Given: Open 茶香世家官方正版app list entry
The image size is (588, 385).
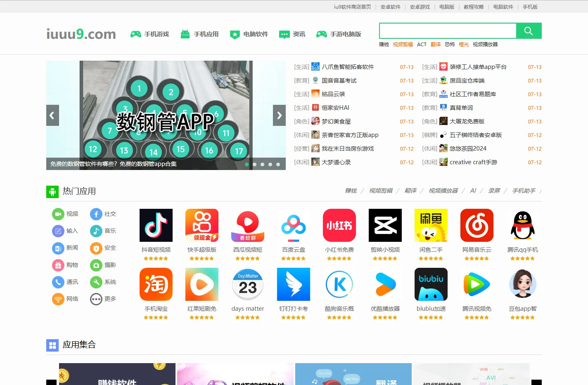Looking at the screenshot, I should point(350,135).
